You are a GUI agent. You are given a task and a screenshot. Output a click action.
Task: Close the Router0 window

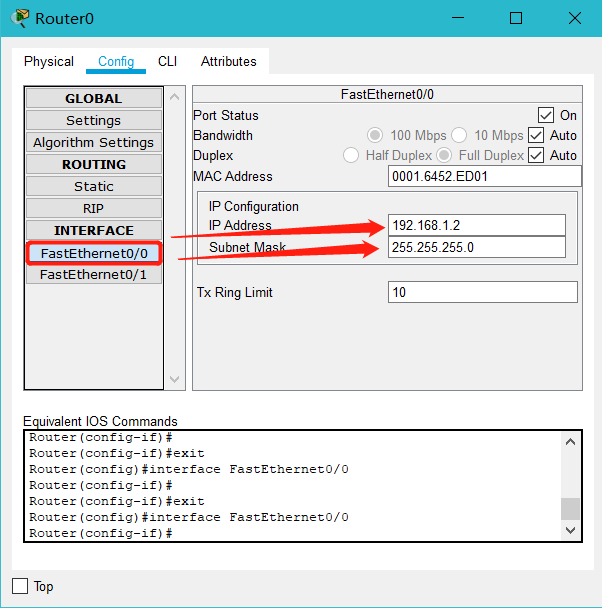click(574, 18)
